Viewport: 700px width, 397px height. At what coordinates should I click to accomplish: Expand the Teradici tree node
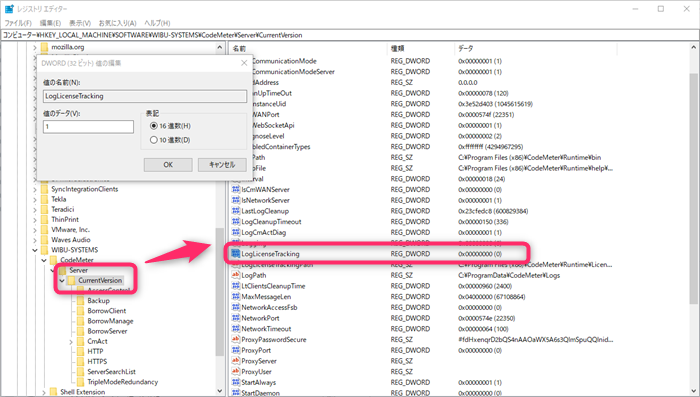[x=35, y=209]
